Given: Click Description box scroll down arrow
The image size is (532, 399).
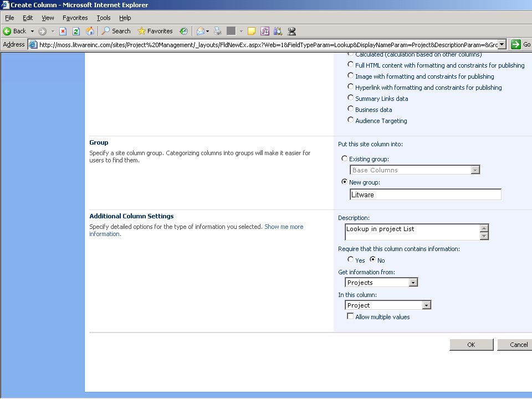Looking at the screenshot, I should coord(484,236).
